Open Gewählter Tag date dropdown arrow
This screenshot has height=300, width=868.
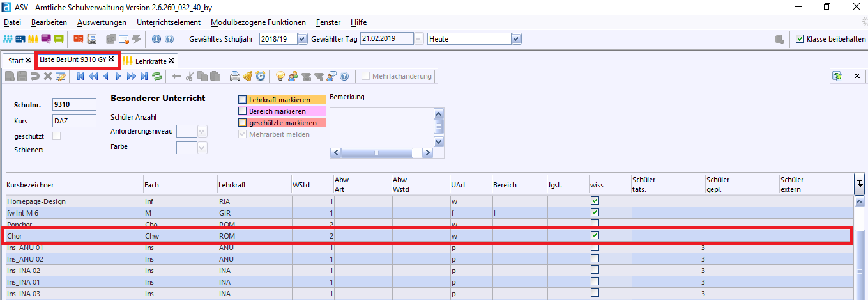tap(419, 39)
